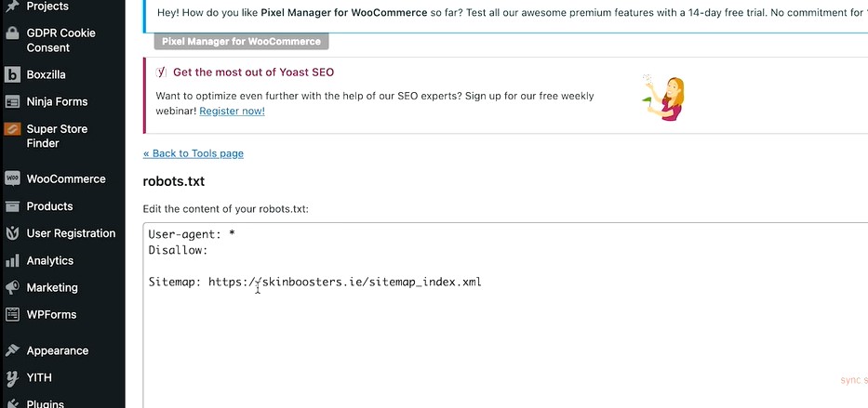This screenshot has height=408, width=868.
Task: Click the Boxzilla icon in sidebar
Action: pyautogui.click(x=12, y=75)
